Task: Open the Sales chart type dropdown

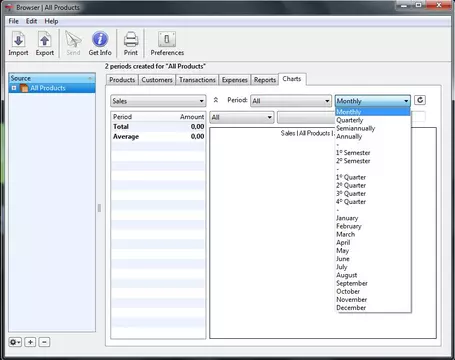Action: 158,101
